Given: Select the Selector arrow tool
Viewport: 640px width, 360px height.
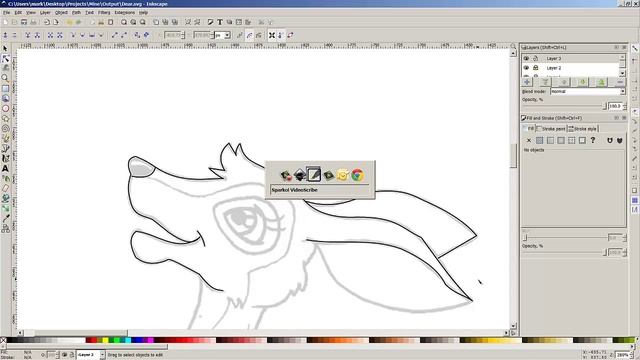Looking at the screenshot, I should click(5, 49).
